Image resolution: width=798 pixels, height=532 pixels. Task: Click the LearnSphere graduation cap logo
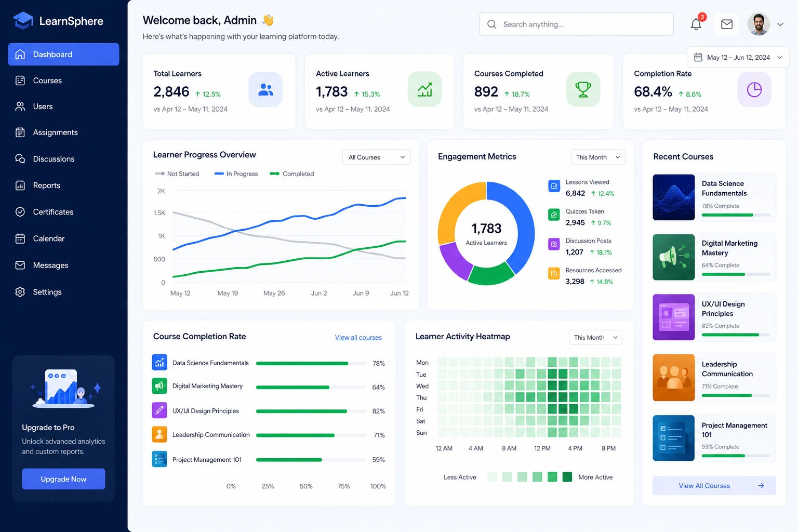tap(23, 21)
